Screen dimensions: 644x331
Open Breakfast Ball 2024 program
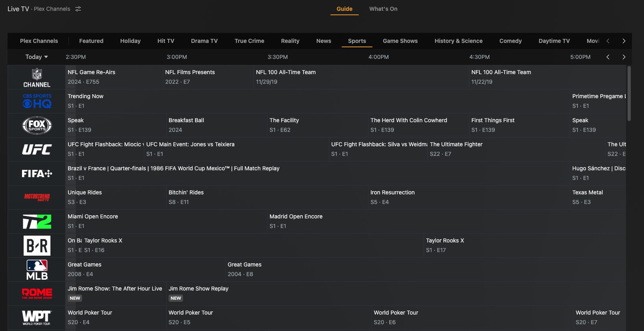pyautogui.click(x=217, y=125)
